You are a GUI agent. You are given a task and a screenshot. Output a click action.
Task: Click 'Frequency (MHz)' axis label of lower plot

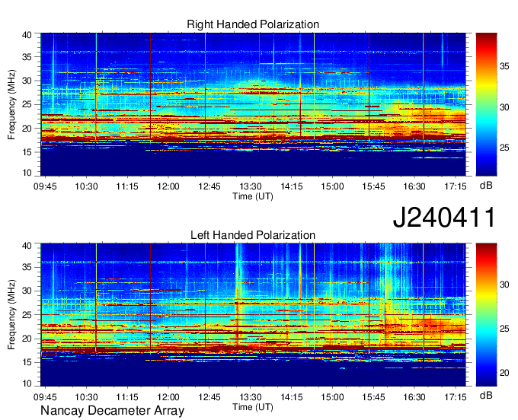(x=11, y=315)
